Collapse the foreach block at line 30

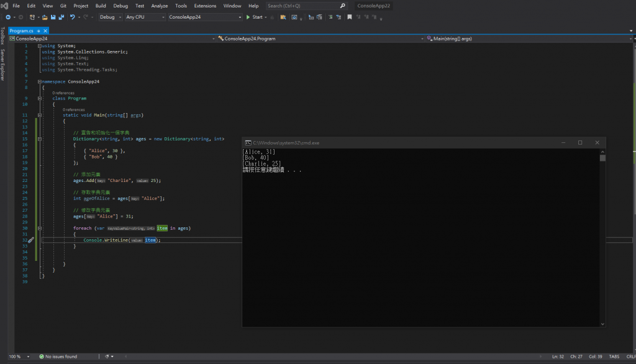39,229
